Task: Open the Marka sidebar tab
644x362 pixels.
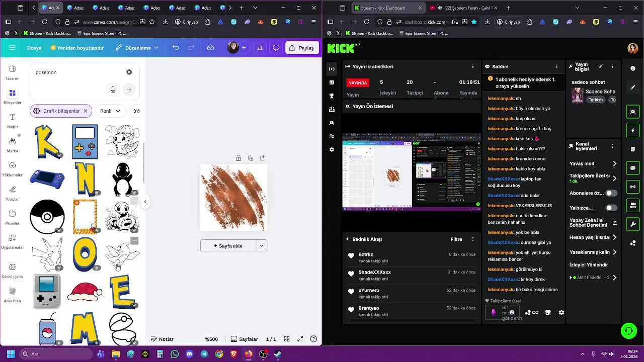Action: 13,145
